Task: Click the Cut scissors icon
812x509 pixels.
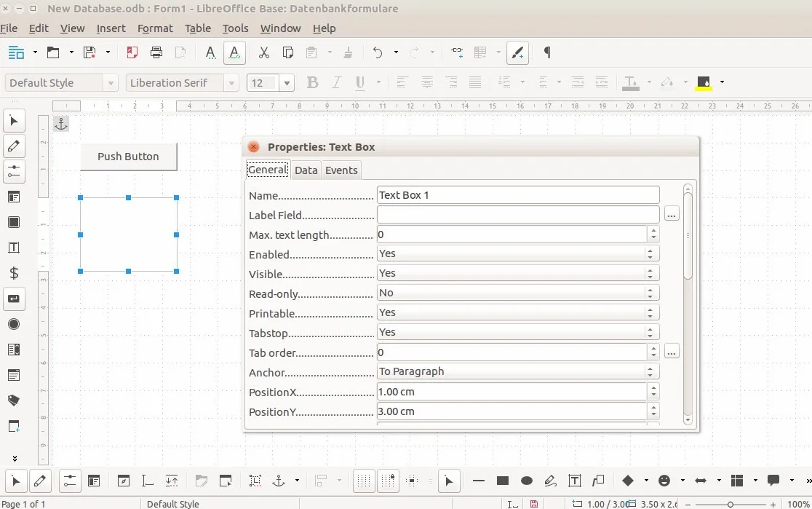Action: [263, 52]
